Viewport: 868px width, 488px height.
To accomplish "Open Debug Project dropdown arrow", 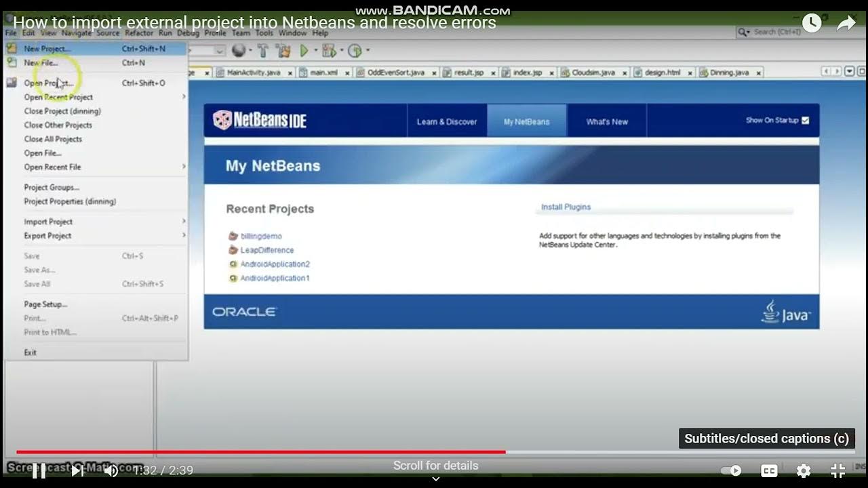I will 341,50.
